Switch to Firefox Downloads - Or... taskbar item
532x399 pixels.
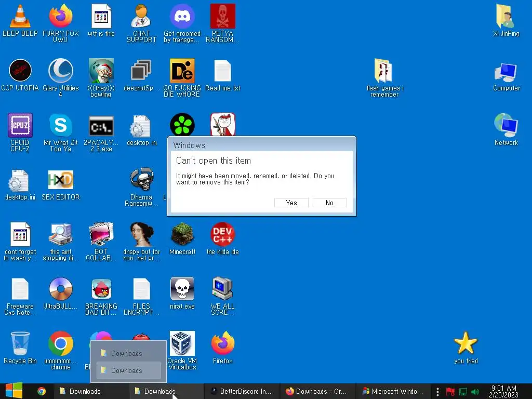tap(317, 391)
